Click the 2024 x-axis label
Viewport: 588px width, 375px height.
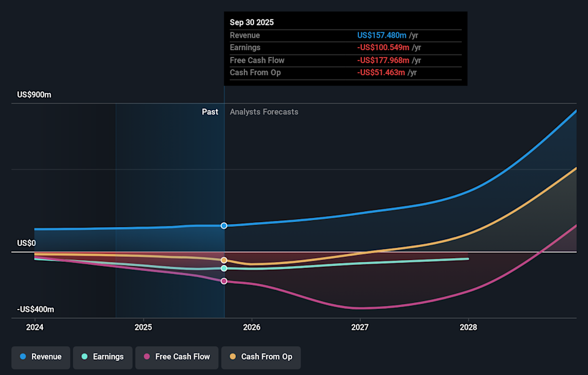point(35,327)
